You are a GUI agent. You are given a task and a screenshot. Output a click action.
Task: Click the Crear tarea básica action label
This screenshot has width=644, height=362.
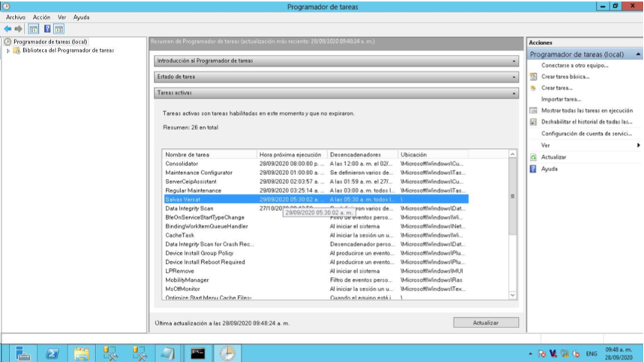(565, 77)
